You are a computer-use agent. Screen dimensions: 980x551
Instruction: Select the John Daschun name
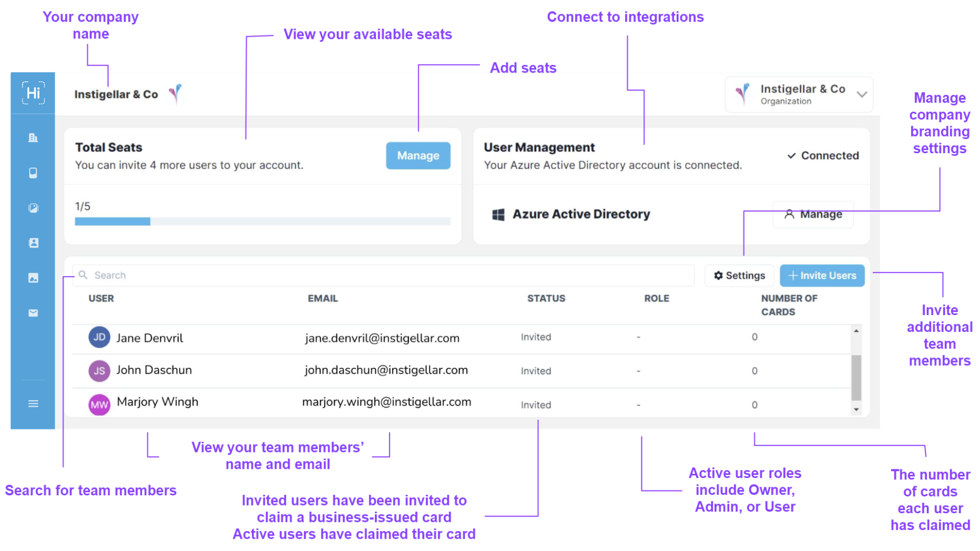point(154,370)
